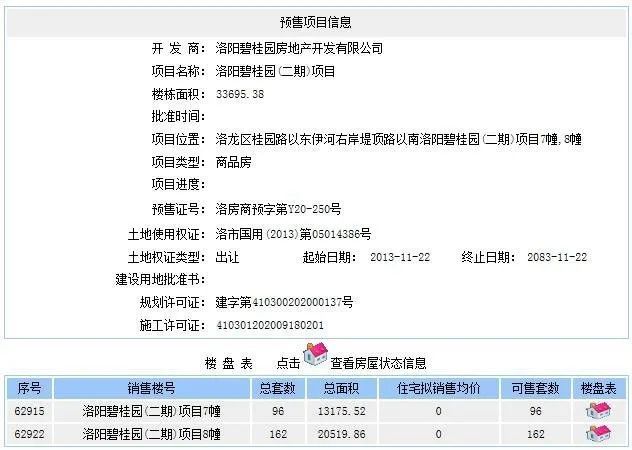Click the 序号 column header
This screenshot has width=632, height=450.
29,388
